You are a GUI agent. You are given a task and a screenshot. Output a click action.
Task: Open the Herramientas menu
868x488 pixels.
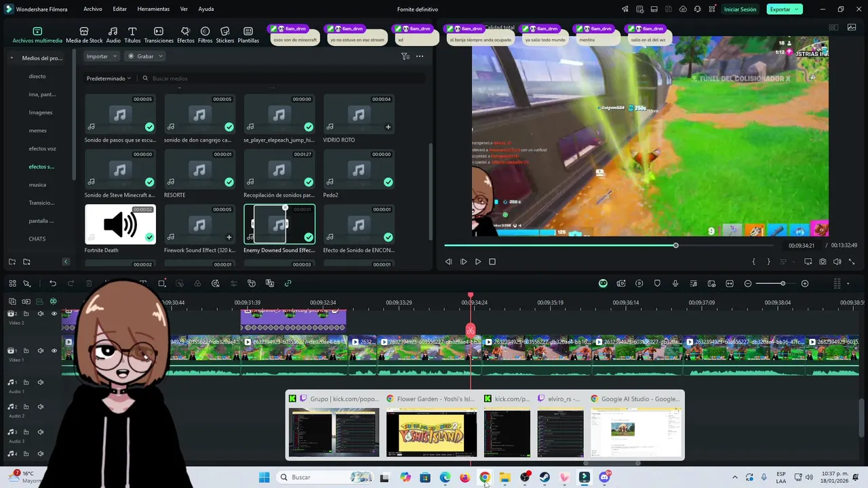point(153,9)
